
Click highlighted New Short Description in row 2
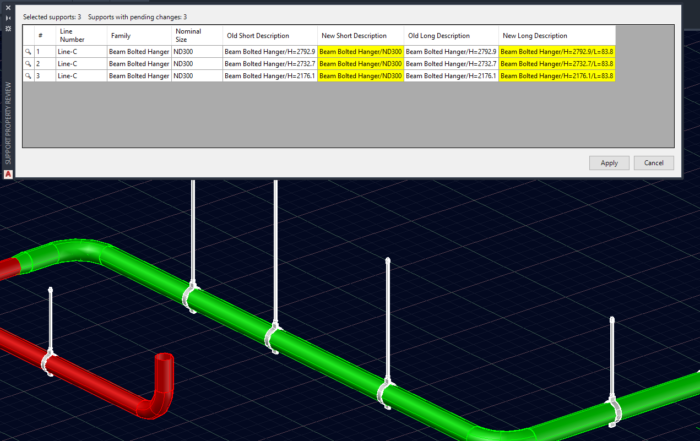361,64
